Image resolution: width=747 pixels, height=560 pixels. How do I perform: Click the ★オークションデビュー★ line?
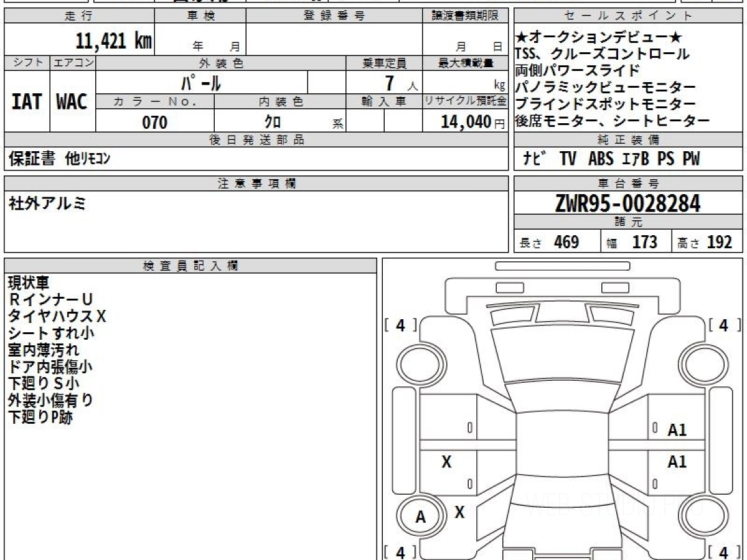[x=599, y=38]
